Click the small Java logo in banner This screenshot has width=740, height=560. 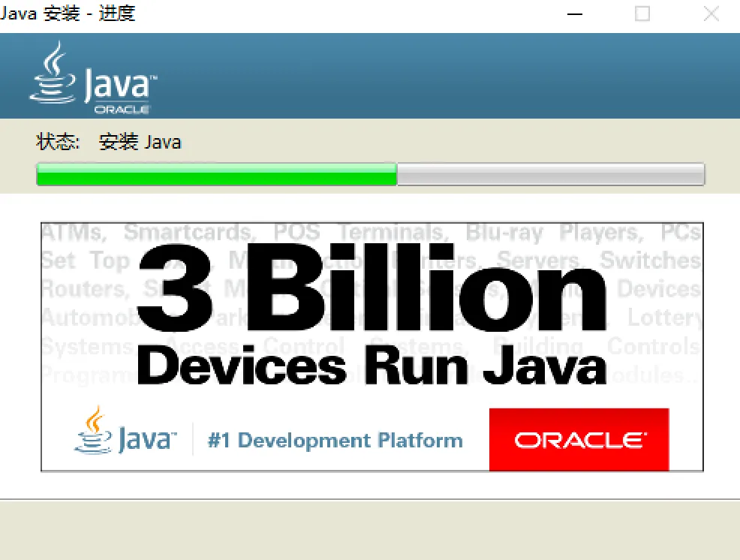pos(125,431)
